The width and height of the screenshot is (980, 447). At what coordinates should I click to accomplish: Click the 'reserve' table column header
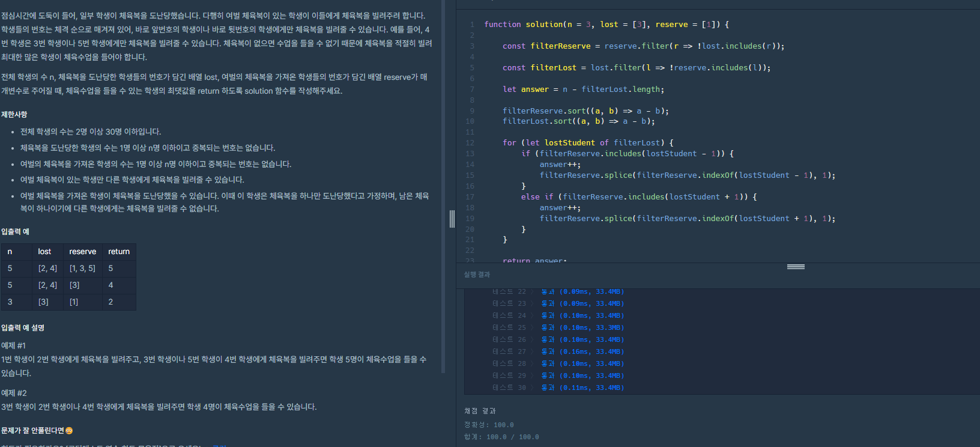point(83,252)
